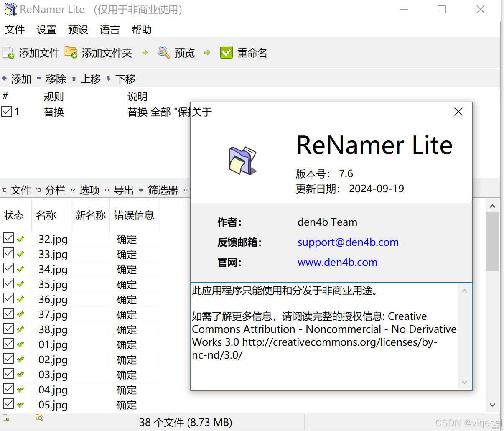Open the 语言 menu
The height and width of the screenshot is (431, 504).
(x=110, y=30)
